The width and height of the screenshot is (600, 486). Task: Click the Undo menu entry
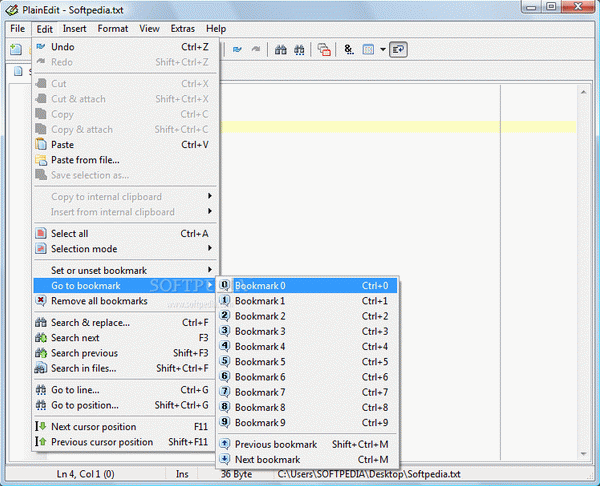tap(126, 47)
